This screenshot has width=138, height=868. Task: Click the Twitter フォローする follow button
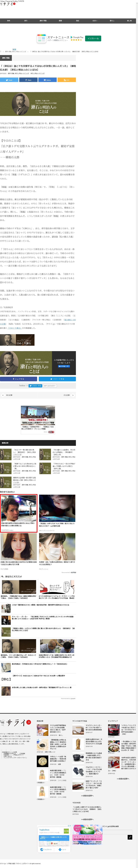[x=35, y=386]
